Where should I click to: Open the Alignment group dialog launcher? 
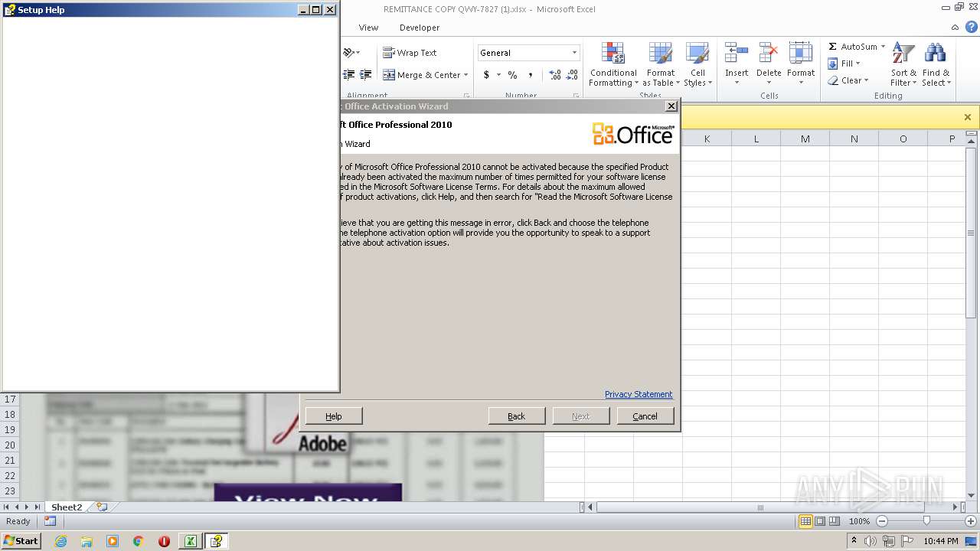point(466,96)
